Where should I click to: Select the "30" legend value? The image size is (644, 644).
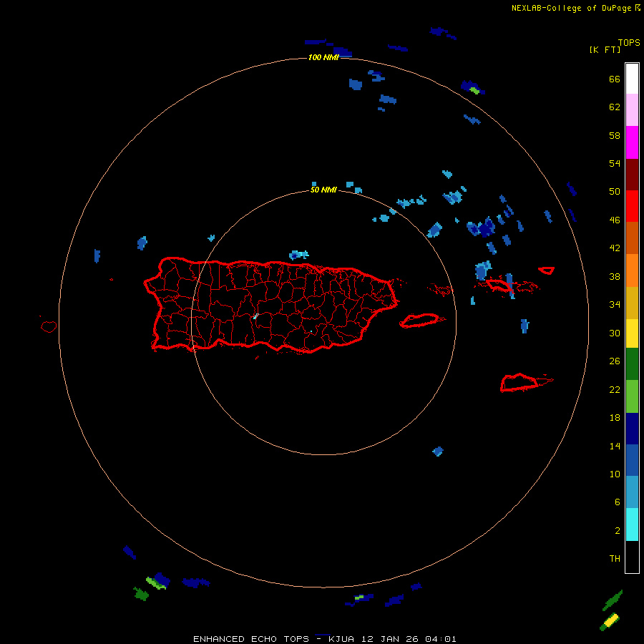click(615, 333)
